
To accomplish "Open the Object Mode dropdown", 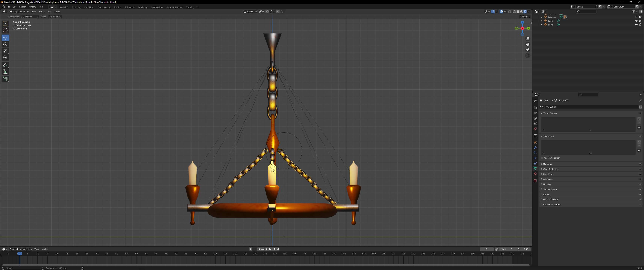I will [x=19, y=11].
